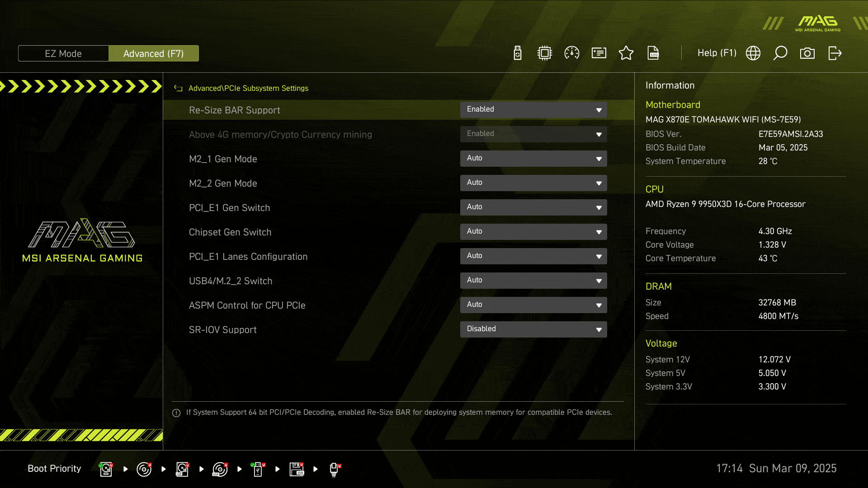Viewport: 868px width, 488px height.
Task: Click the info icon beside the help text
Action: pyautogui.click(x=176, y=413)
